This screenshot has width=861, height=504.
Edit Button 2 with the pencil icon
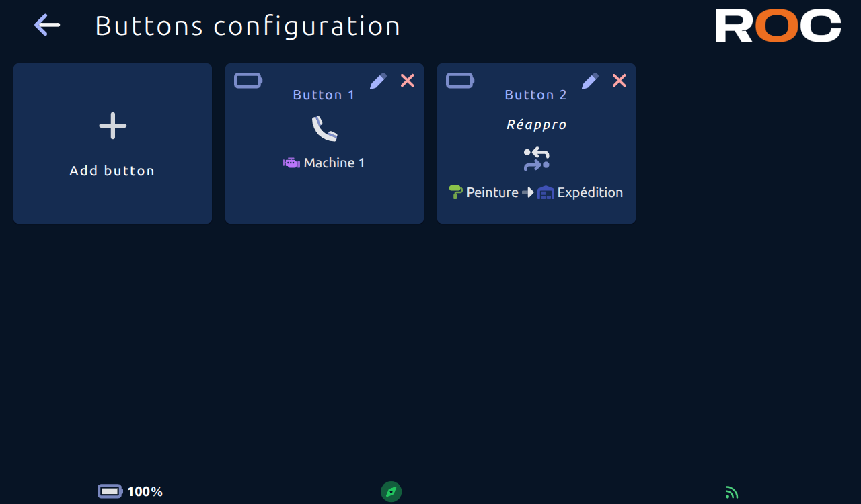pos(590,81)
